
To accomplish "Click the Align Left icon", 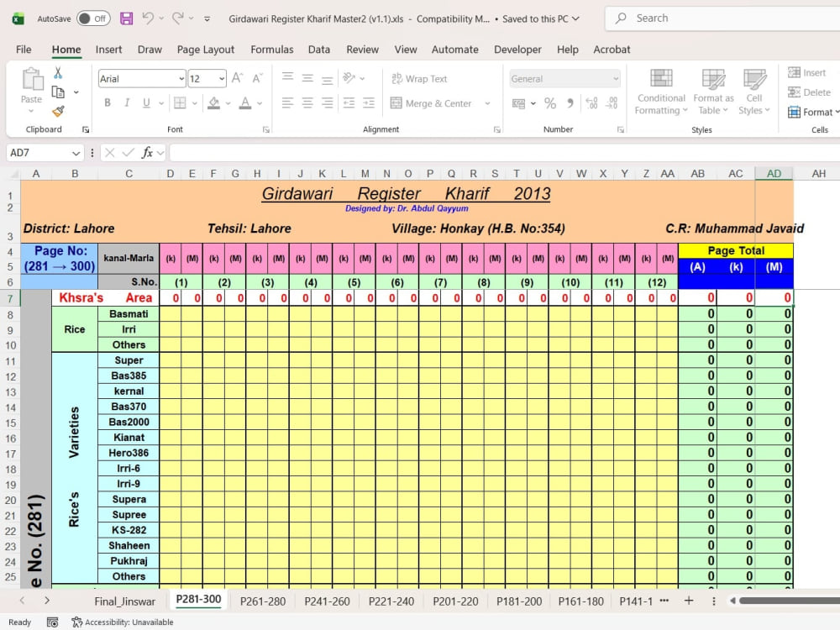I will (287, 102).
